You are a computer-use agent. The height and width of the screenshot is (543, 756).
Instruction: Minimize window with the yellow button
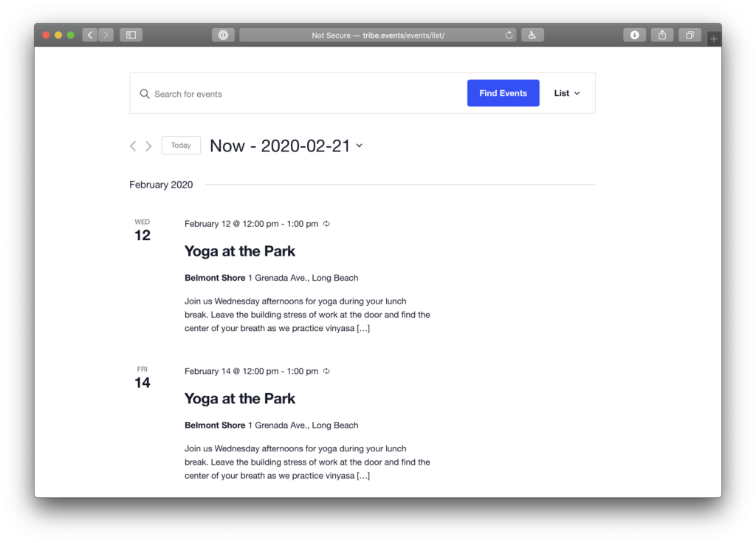click(x=58, y=35)
